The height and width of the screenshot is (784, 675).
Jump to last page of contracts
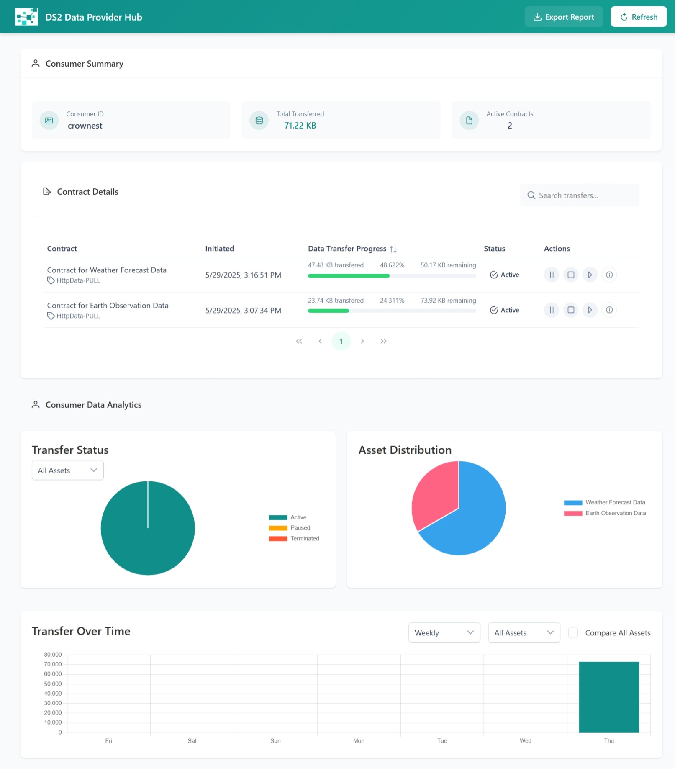383,342
